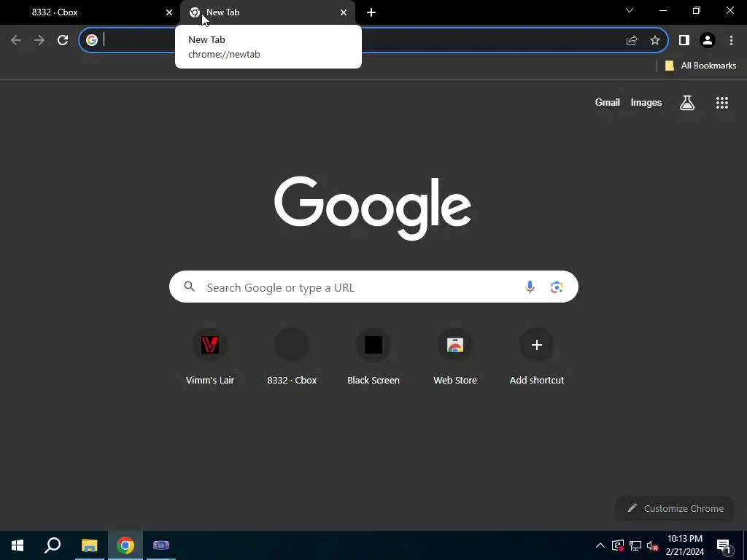This screenshot has height=560, width=747.
Task: Open All Bookmarks folder
Action: pos(701,66)
